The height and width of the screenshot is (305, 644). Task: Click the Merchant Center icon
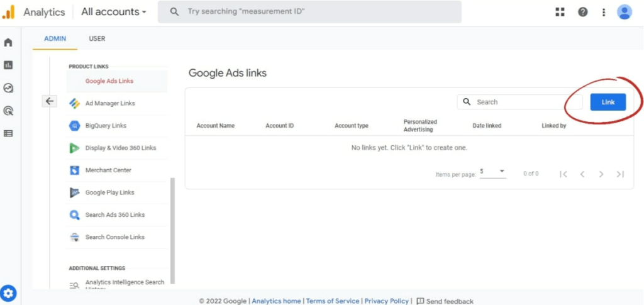click(x=74, y=170)
